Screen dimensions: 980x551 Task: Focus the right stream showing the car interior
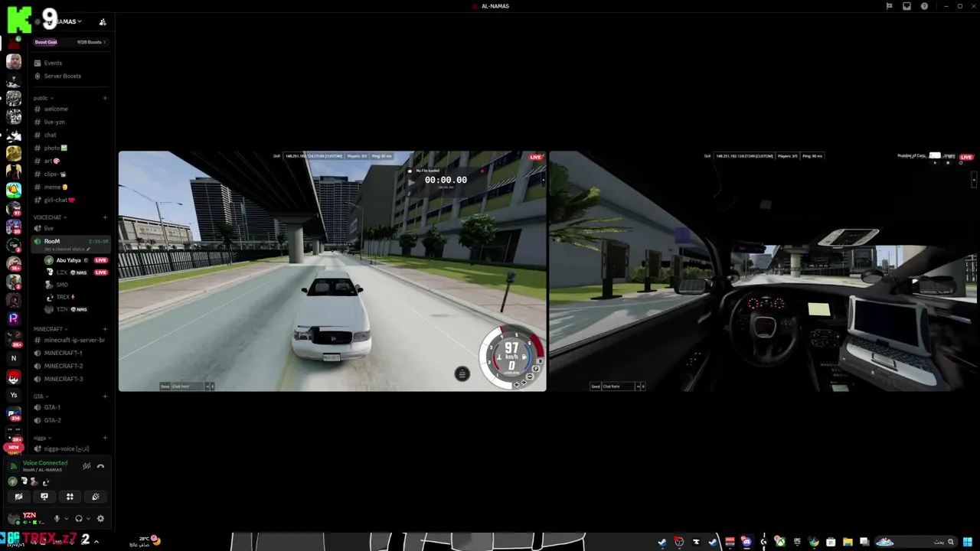764,271
